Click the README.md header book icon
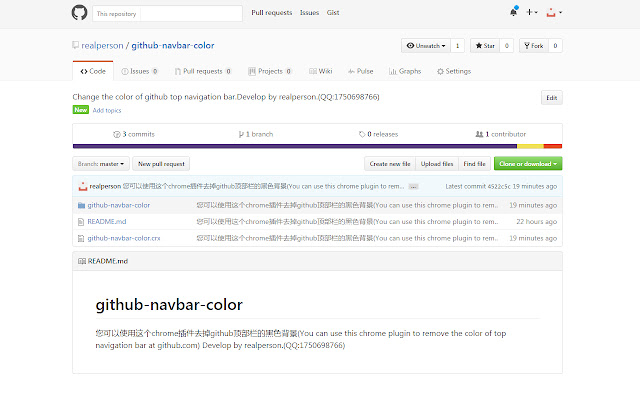 82,261
